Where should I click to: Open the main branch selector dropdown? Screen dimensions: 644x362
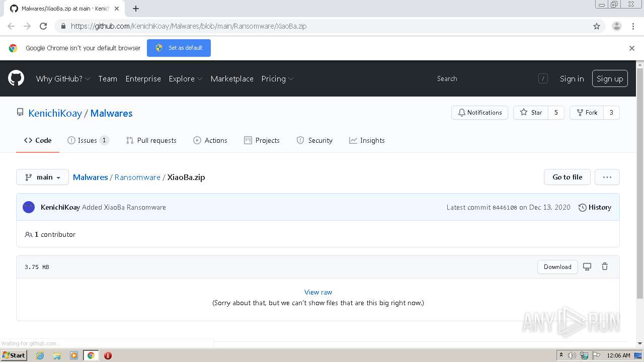42,177
